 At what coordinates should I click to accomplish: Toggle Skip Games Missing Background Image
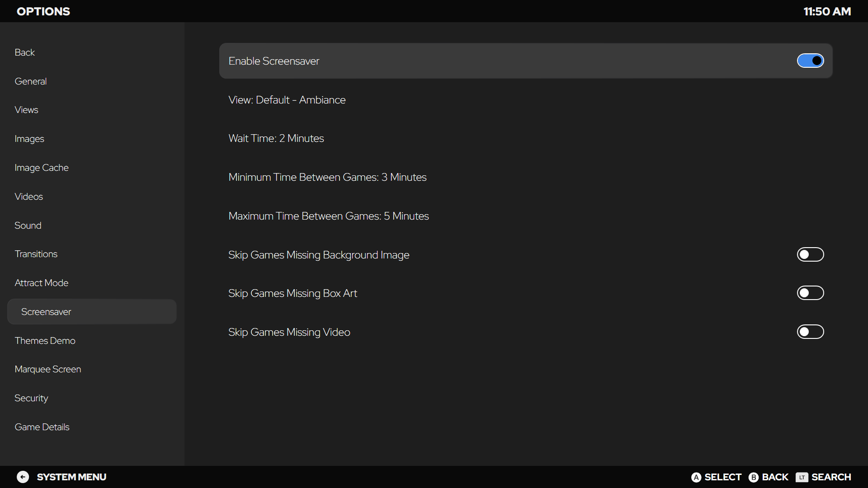click(x=810, y=254)
